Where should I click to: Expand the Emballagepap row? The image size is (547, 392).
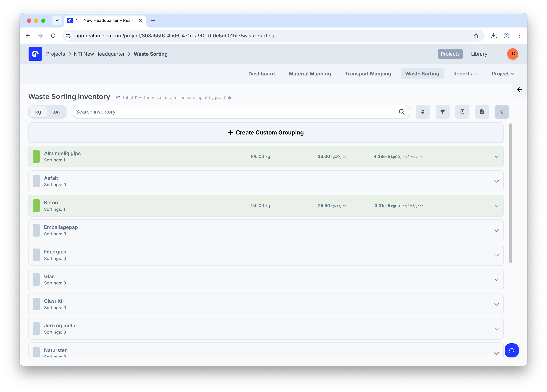pos(496,230)
